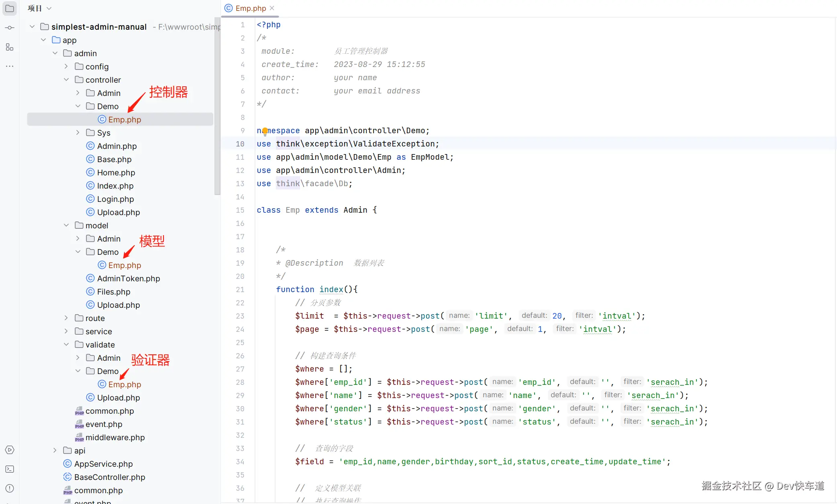Close the Emp.php editor tab
837x504 pixels.
[272, 8]
